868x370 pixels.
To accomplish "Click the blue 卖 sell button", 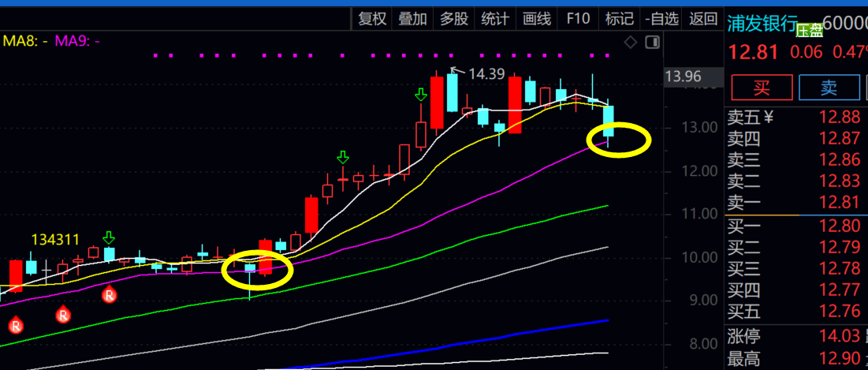I will pos(829,88).
